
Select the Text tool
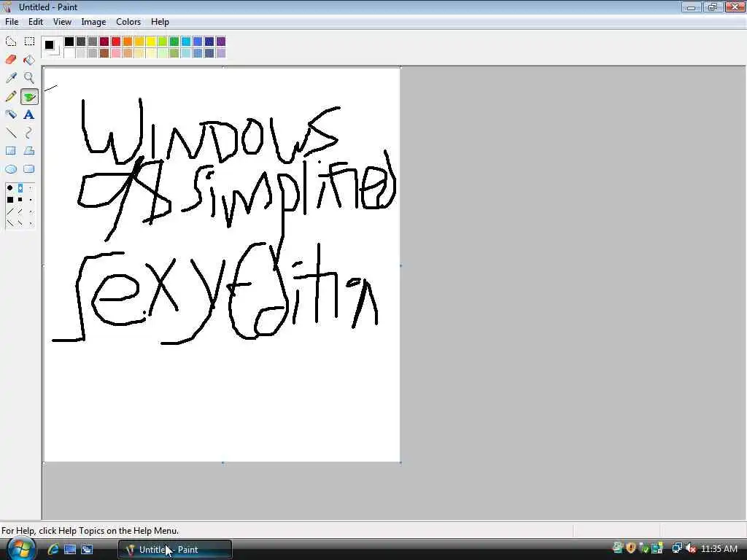(29, 114)
